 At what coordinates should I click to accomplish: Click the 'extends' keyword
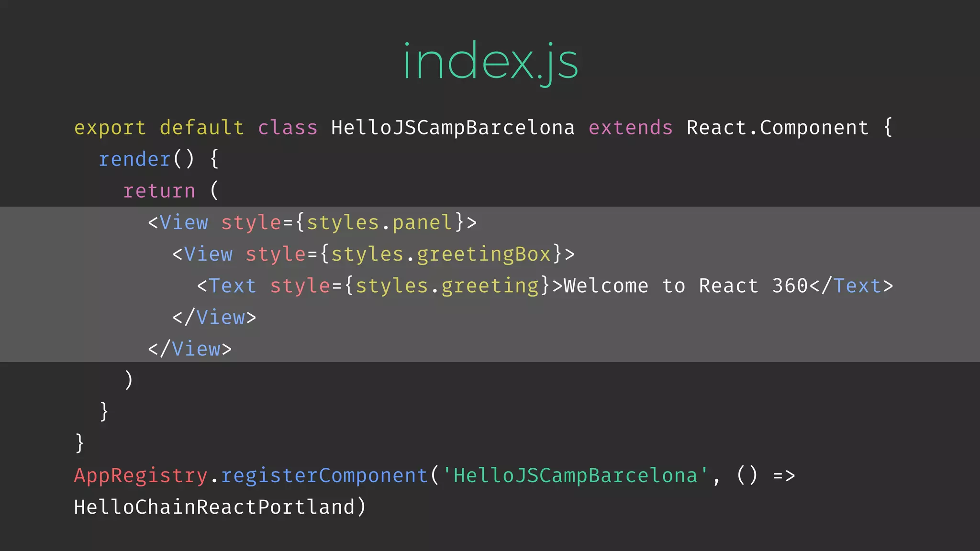[x=631, y=128]
